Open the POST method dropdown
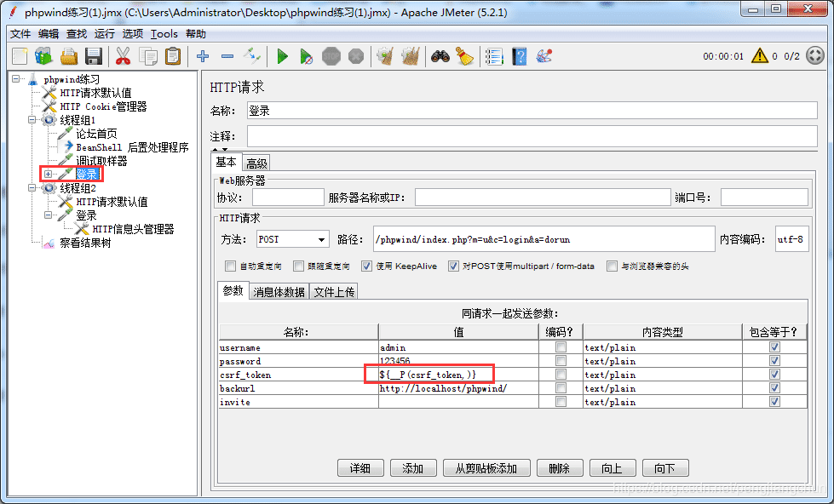Image resolution: width=834 pixels, height=504 pixels. [291, 240]
